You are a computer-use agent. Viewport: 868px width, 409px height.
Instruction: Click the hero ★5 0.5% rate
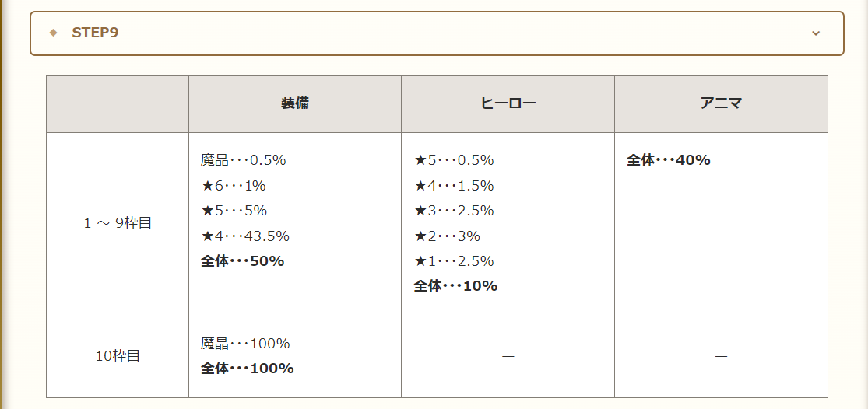pyautogui.click(x=453, y=160)
